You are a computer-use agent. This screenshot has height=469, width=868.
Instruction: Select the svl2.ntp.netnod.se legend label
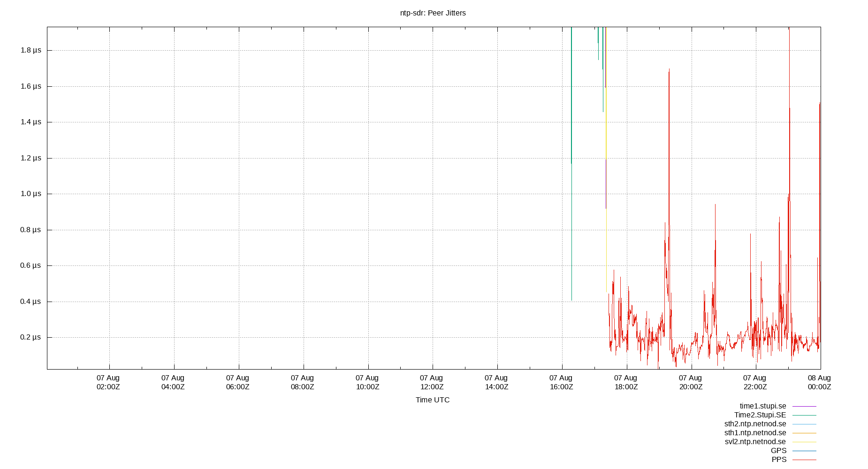pyautogui.click(x=755, y=442)
